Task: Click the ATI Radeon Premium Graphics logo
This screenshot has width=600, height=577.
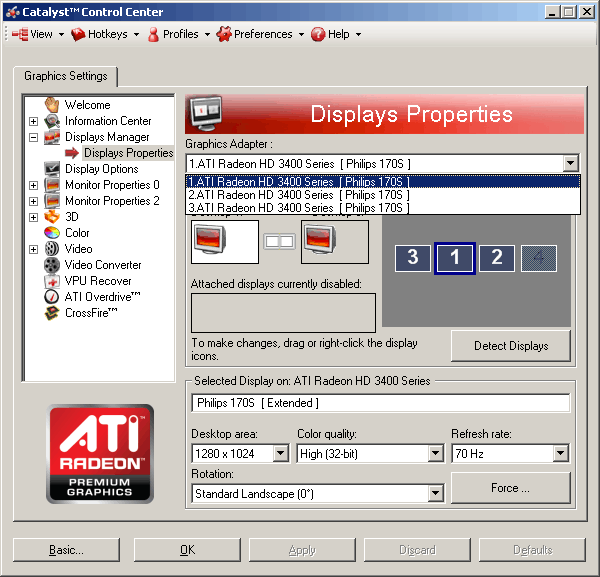Action: click(100, 453)
